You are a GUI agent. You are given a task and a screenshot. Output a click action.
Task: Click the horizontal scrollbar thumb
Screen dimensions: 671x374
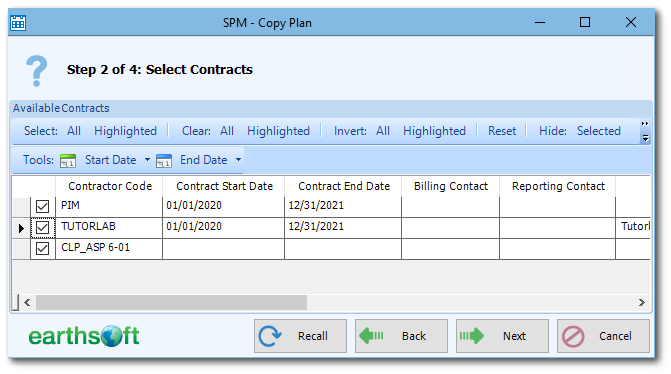171,303
